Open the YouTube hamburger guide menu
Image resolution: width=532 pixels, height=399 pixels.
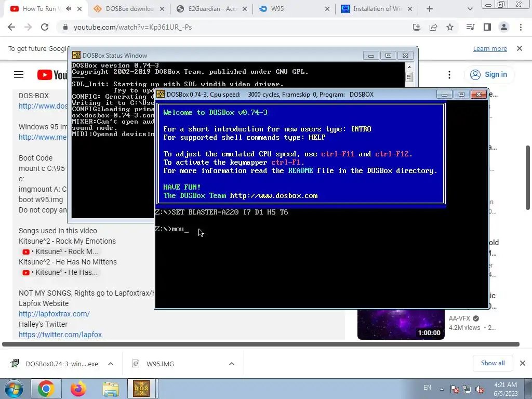pyautogui.click(x=19, y=75)
